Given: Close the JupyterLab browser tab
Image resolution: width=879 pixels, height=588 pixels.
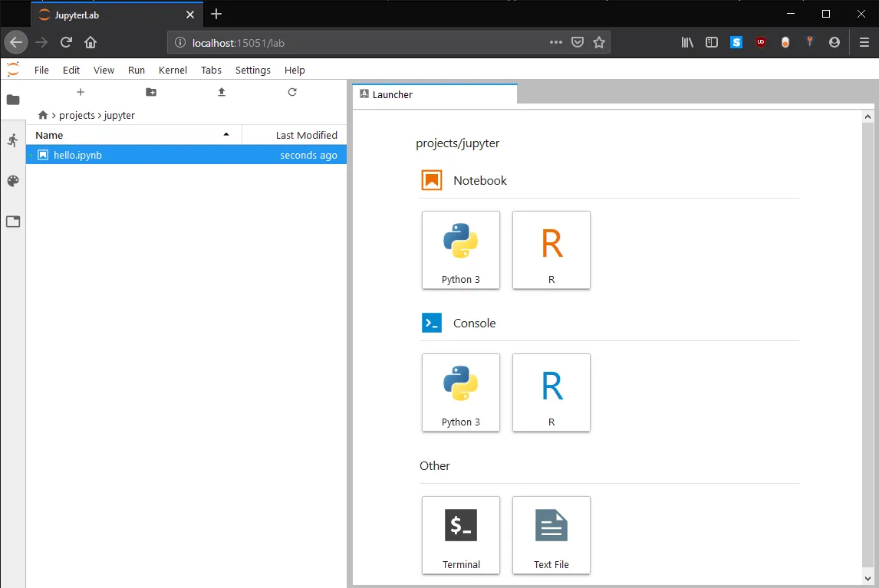Looking at the screenshot, I should [x=190, y=15].
